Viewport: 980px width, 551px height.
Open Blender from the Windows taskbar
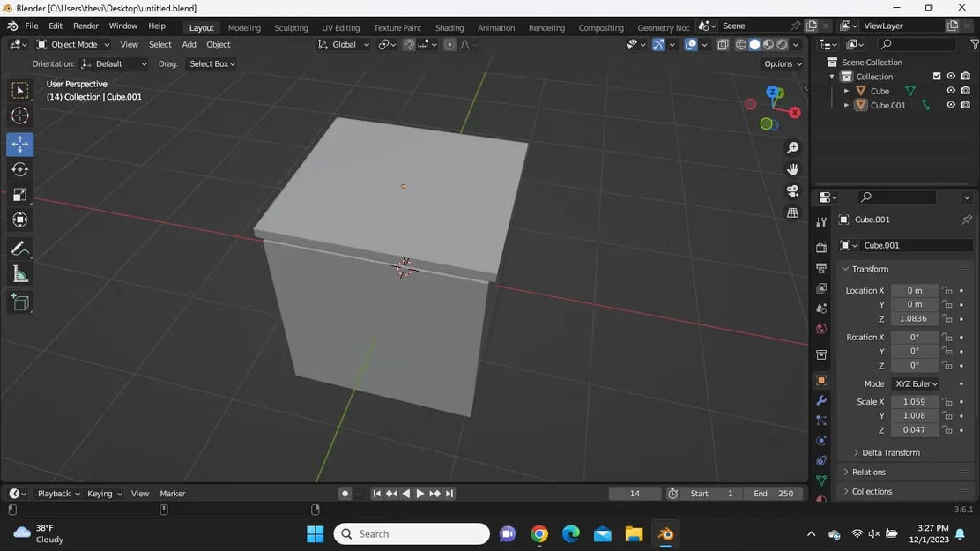665,534
